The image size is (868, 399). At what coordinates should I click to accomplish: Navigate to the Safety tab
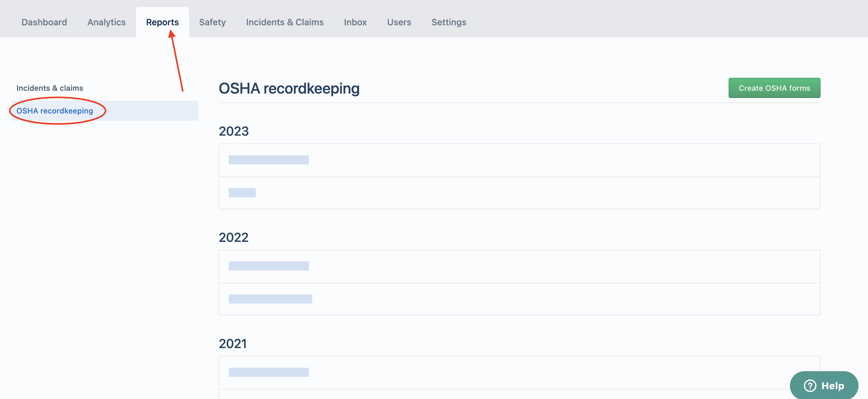[x=212, y=22]
